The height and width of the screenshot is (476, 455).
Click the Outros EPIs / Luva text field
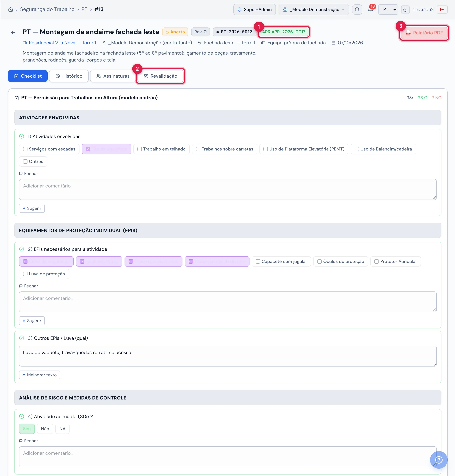[x=228, y=356]
